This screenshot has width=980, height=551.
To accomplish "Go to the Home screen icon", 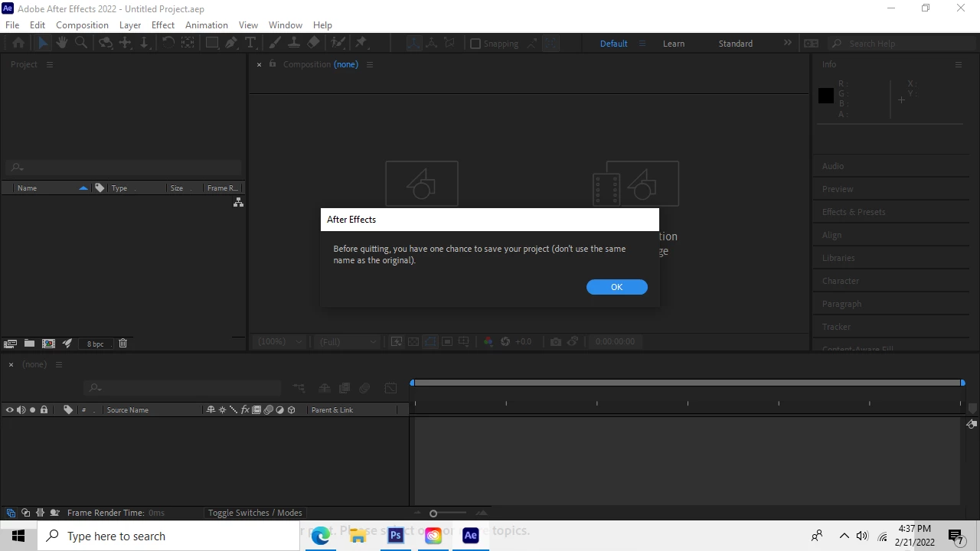I will [19, 44].
